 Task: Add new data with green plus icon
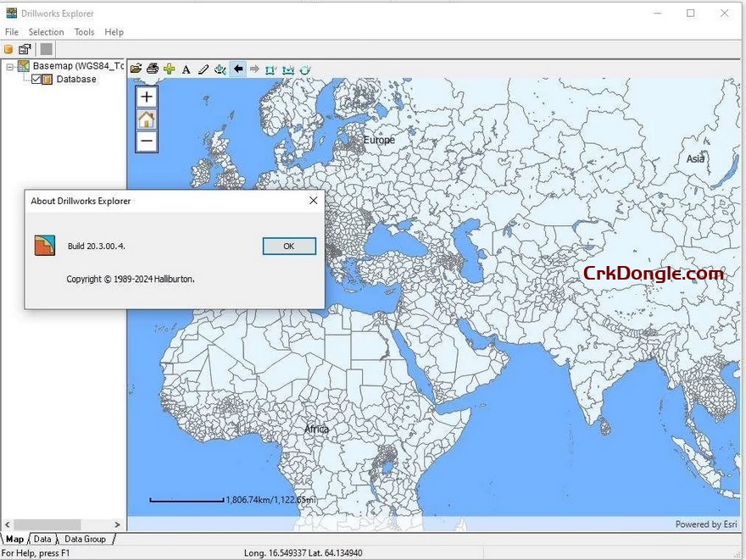pos(170,69)
